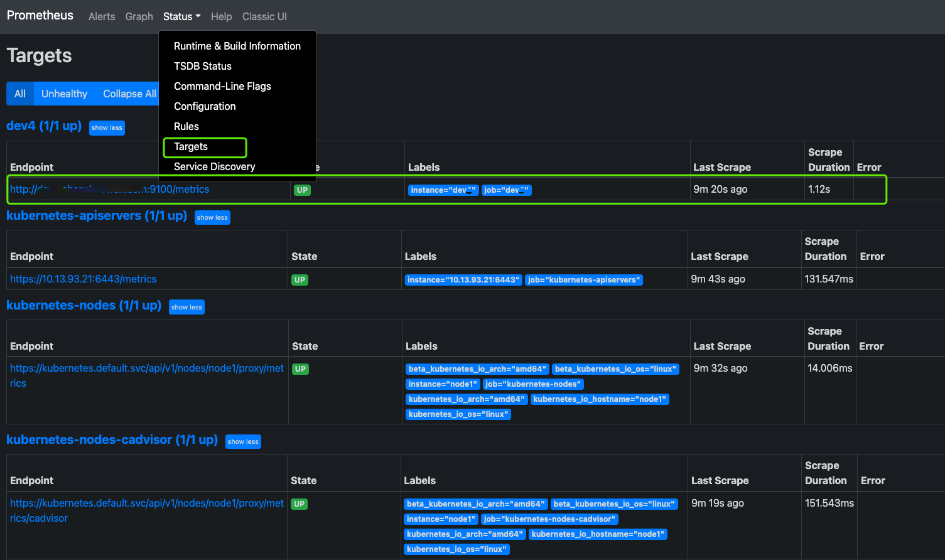Open the dev4 :9100/metrics endpoint link
The image size is (945, 560).
110,189
